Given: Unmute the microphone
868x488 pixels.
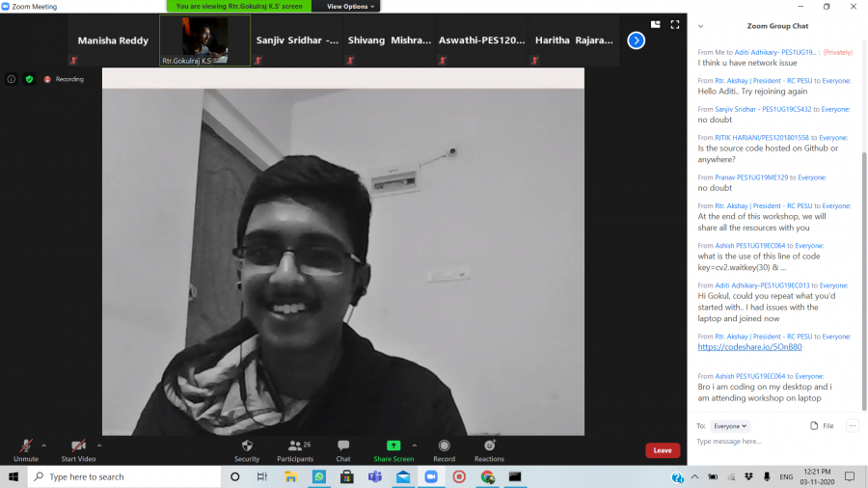Looking at the screenshot, I should (26, 449).
